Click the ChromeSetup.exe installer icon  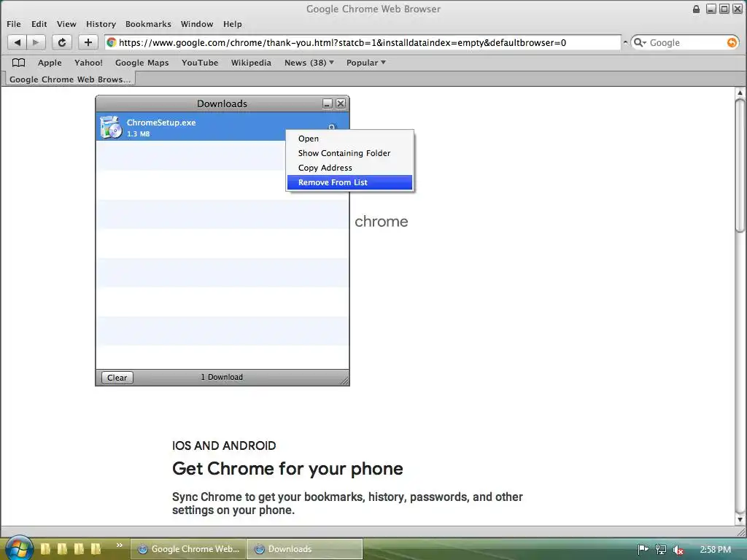click(x=111, y=127)
